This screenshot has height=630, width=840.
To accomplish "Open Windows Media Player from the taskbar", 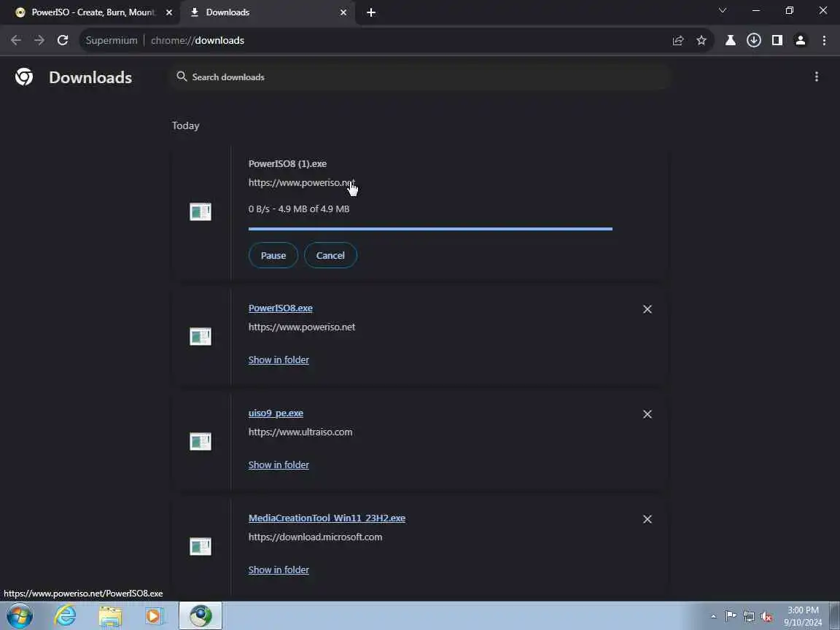I will pyautogui.click(x=155, y=616).
